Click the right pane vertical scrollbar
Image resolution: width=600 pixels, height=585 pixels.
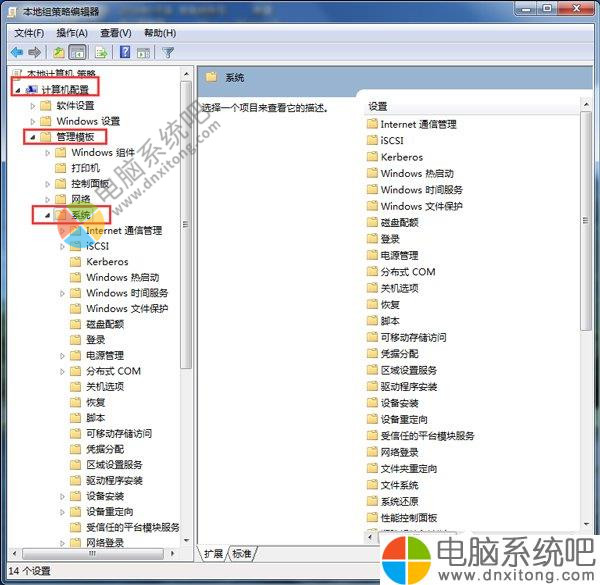pos(586,300)
